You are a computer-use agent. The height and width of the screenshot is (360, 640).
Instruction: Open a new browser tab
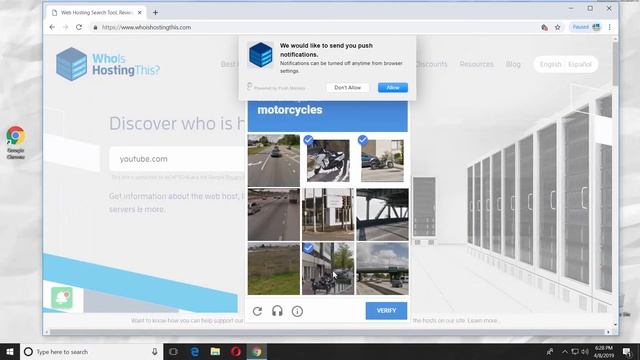point(155,13)
